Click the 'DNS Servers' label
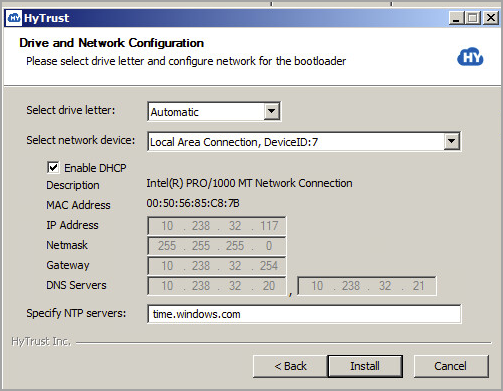This screenshot has height=391, width=503. [x=76, y=285]
